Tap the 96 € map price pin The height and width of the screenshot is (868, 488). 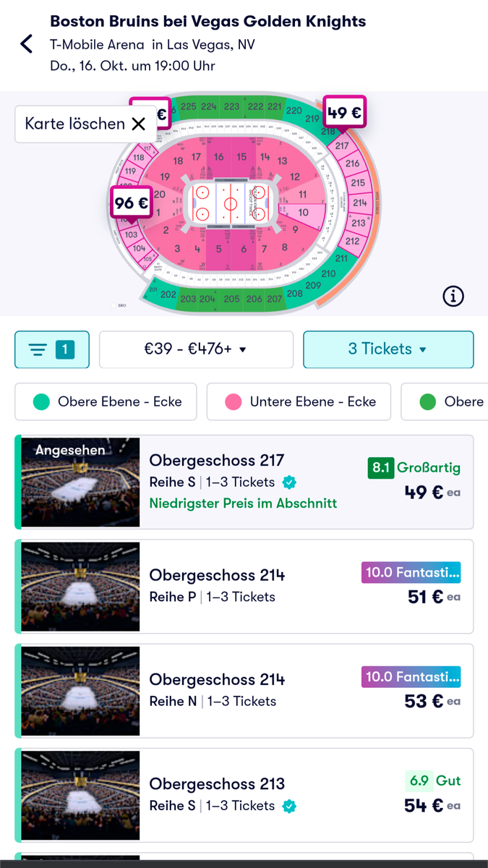(x=131, y=203)
